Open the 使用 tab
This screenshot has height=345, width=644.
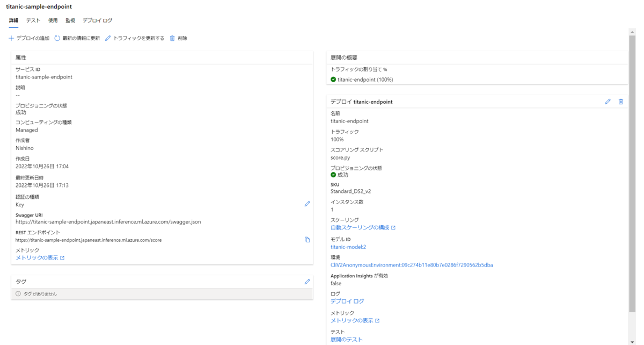click(53, 20)
